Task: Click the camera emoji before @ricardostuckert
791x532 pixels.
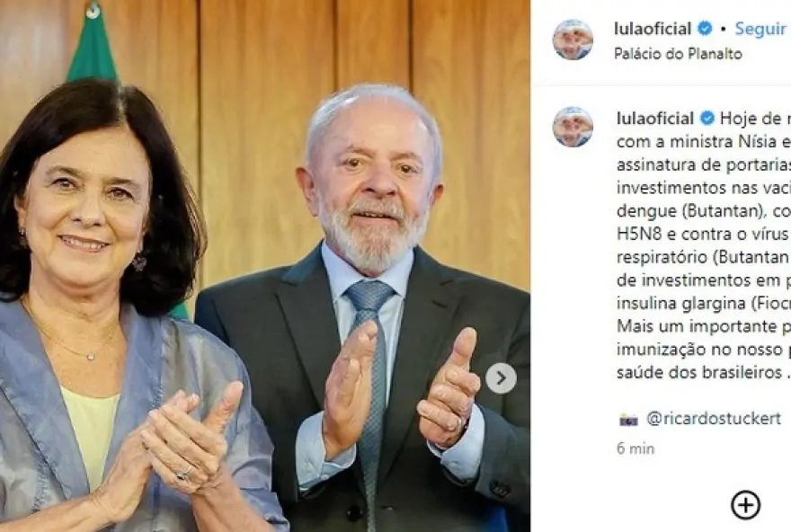Action: (628, 419)
